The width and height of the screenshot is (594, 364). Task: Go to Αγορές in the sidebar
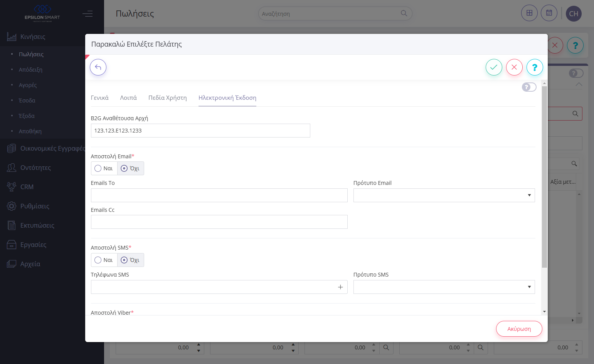[x=28, y=85]
